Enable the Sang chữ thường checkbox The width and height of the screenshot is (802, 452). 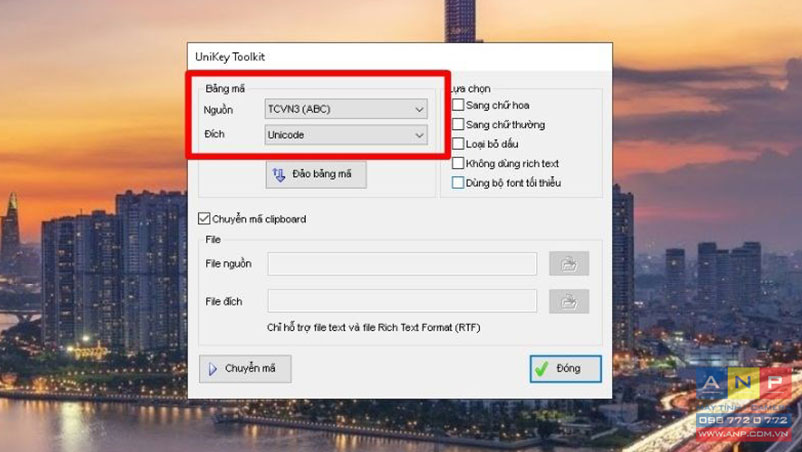(x=458, y=124)
